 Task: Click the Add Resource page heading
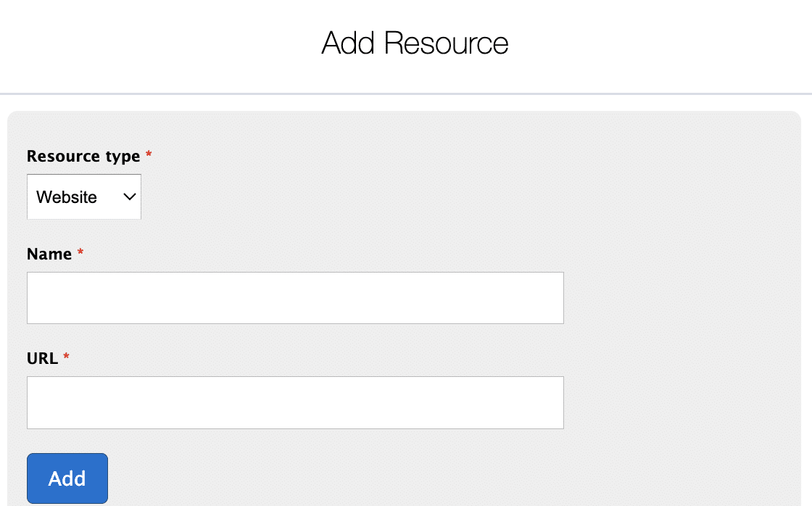[x=415, y=43]
